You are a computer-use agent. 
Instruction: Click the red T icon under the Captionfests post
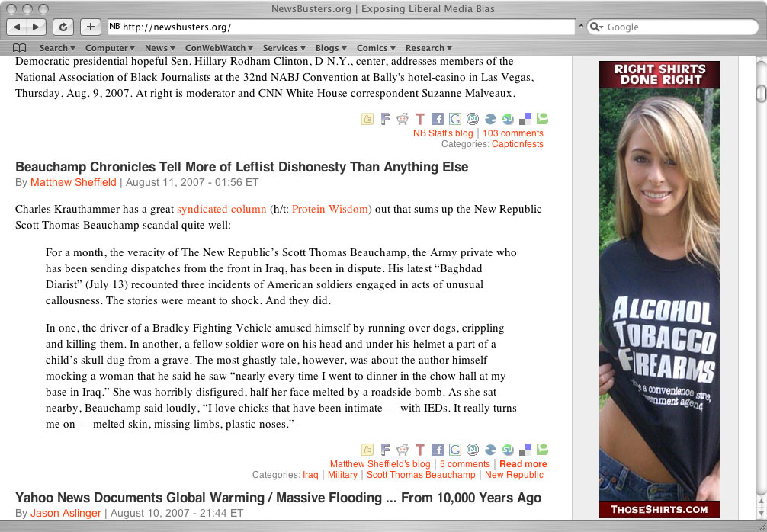tap(419, 119)
